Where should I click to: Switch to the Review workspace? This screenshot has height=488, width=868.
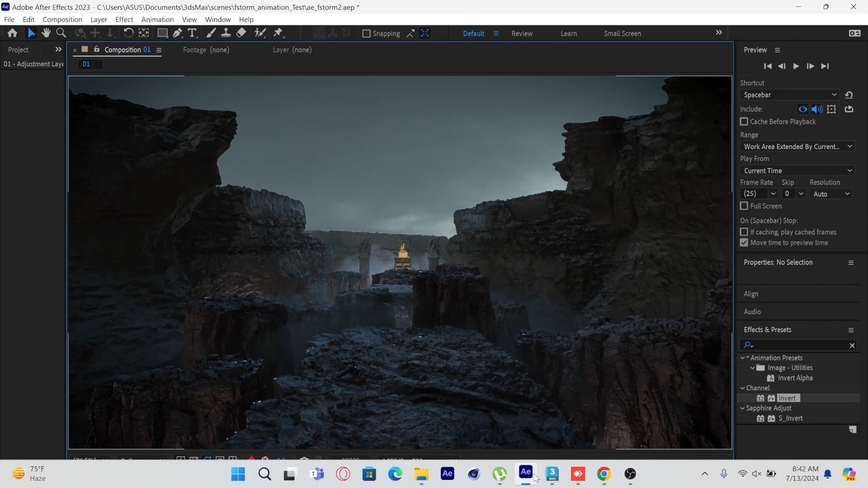(522, 33)
